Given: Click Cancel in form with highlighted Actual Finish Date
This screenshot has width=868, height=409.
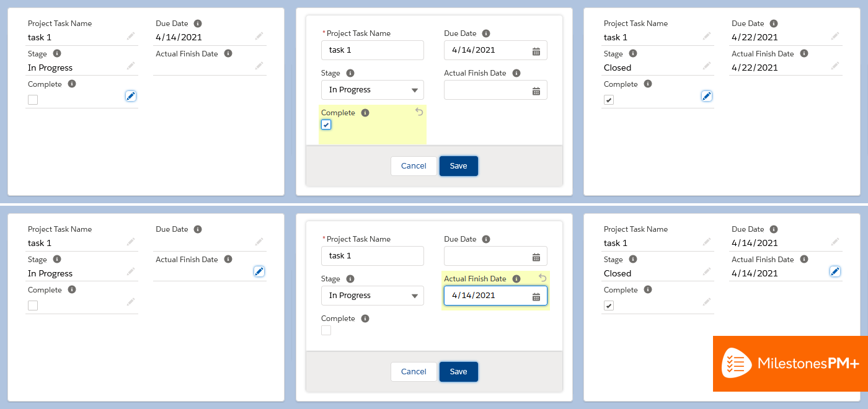Looking at the screenshot, I should (414, 372).
